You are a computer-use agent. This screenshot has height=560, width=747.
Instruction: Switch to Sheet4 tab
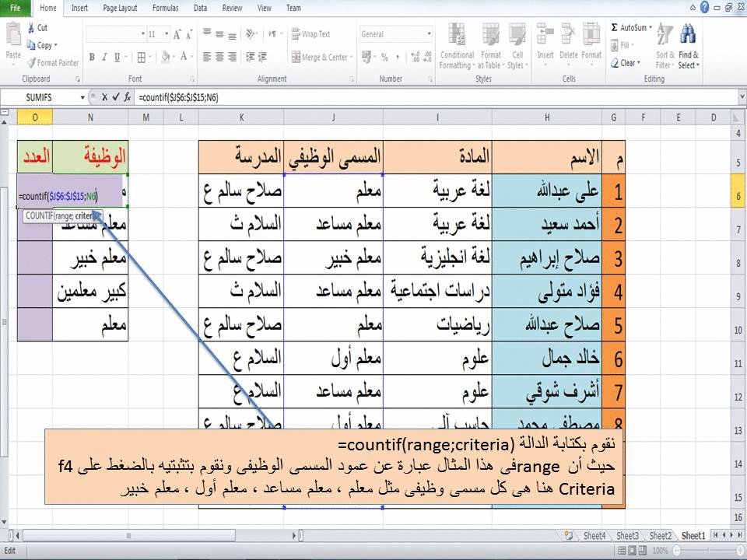594,536
